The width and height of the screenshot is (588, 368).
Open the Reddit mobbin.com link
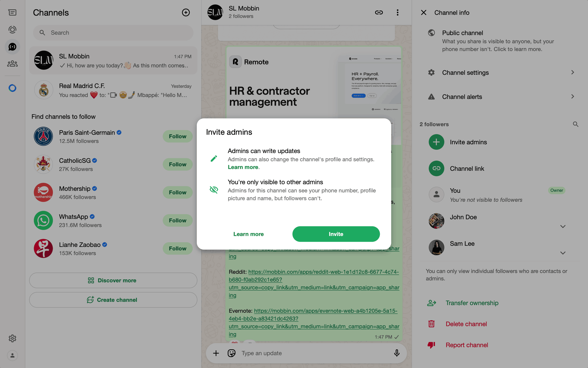pos(314,284)
